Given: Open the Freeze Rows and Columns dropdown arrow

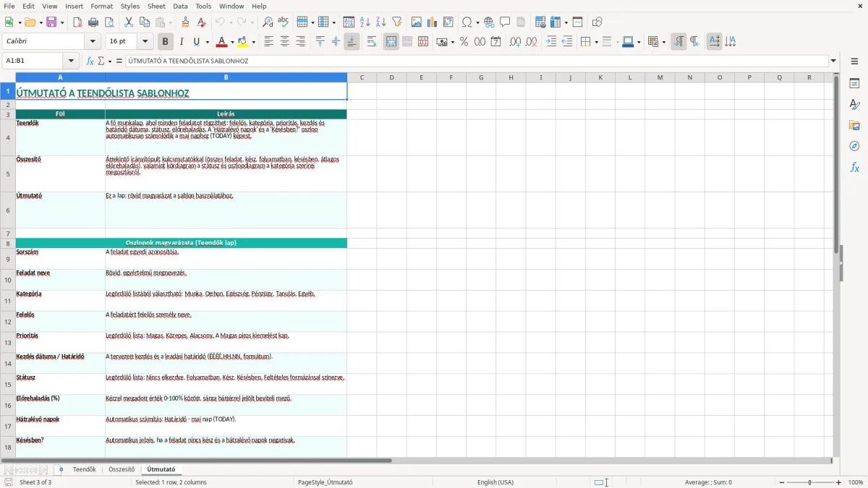Looking at the screenshot, I should click(566, 22).
